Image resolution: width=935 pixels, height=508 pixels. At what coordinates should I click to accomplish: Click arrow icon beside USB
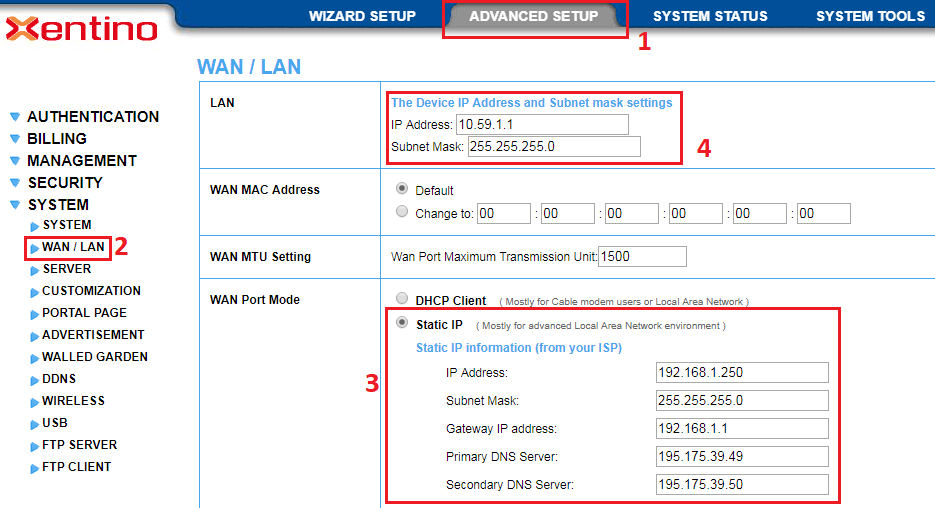point(35,424)
